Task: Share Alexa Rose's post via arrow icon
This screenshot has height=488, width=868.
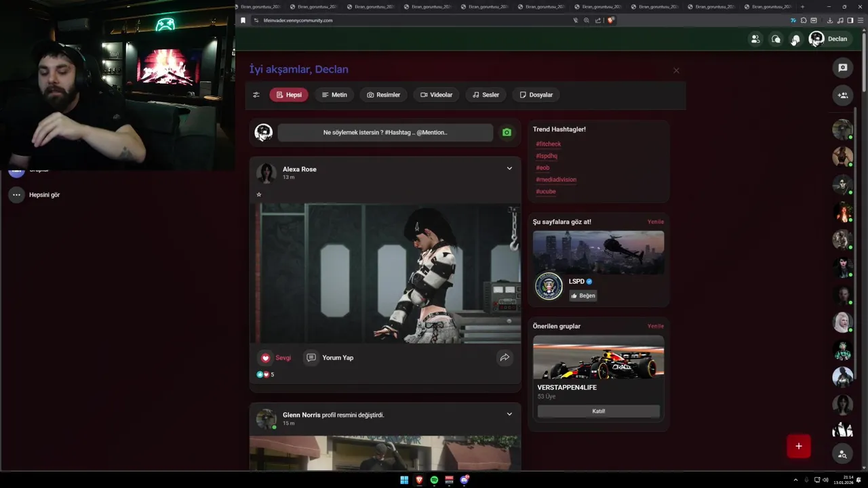Action: (505, 357)
